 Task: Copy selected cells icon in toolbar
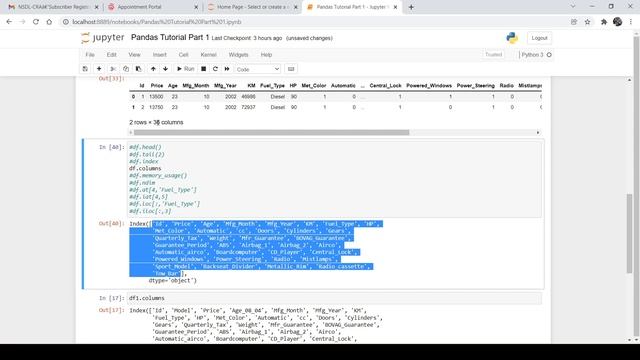click(126, 69)
